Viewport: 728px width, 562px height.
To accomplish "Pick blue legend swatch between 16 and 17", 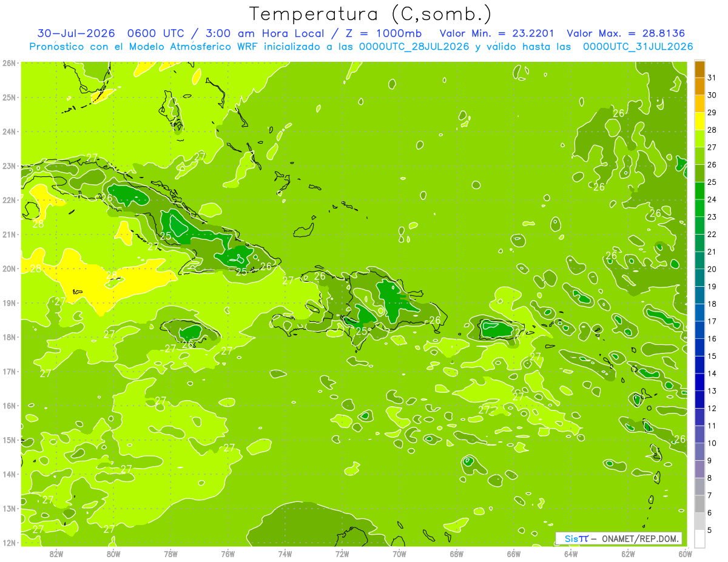I will click(700, 330).
